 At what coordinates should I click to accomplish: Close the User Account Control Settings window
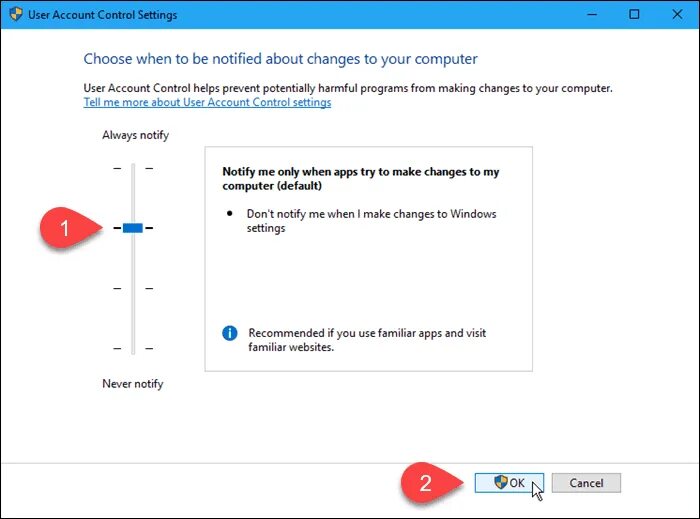(677, 14)
